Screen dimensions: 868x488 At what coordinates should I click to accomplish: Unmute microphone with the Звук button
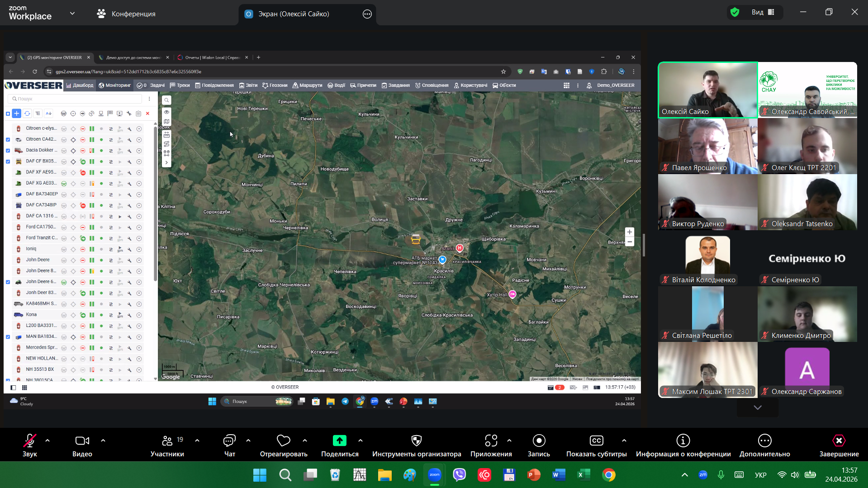coord(29,441)
